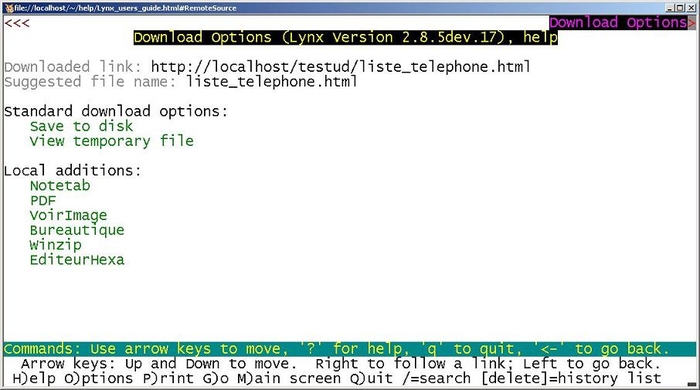Open the VoirImage link

(x=68, y=216)
